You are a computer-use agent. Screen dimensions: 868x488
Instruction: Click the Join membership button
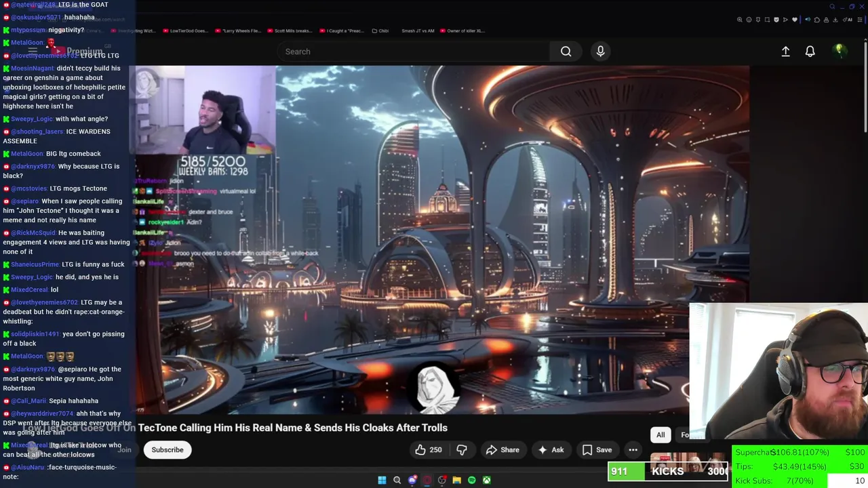pyautogui.click(x=124, y=449)
